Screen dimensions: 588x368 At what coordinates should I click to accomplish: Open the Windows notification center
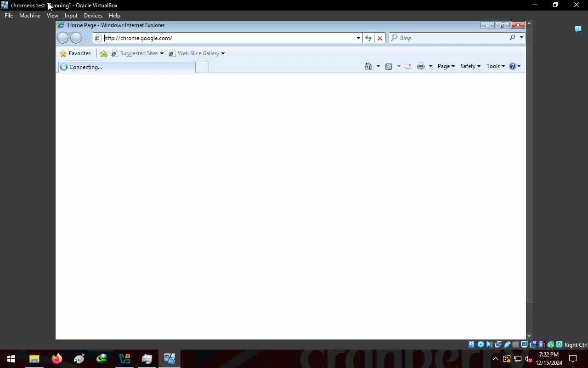click(573, 359)
